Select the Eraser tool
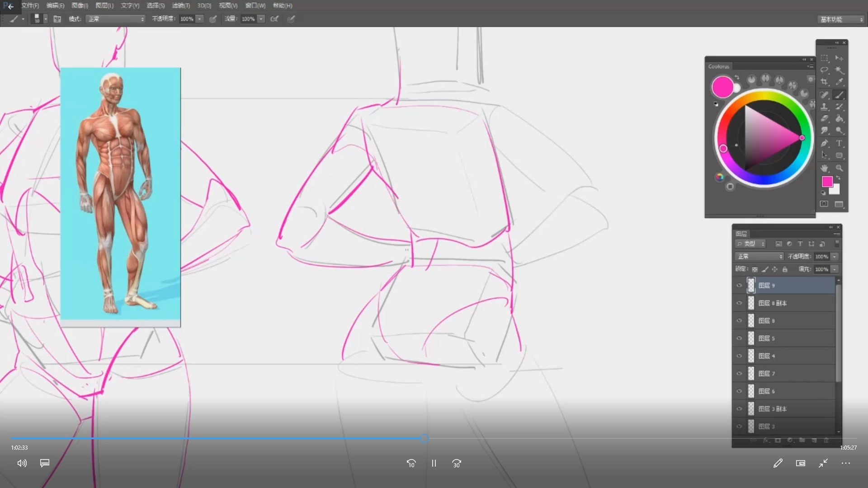 click(824, 118)
